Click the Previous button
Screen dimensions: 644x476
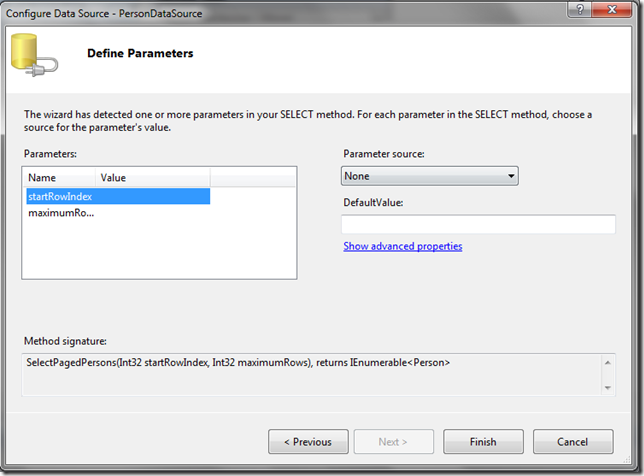point(308,442)
